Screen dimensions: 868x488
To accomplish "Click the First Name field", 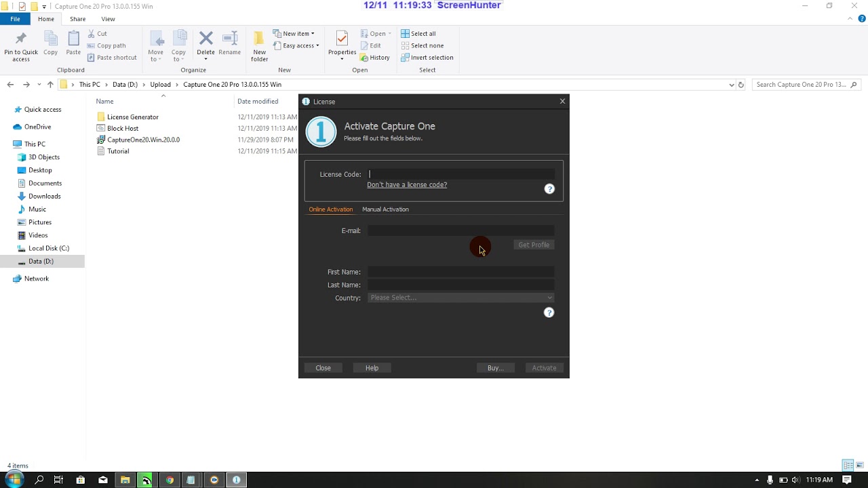I will [x=461, y=272].
